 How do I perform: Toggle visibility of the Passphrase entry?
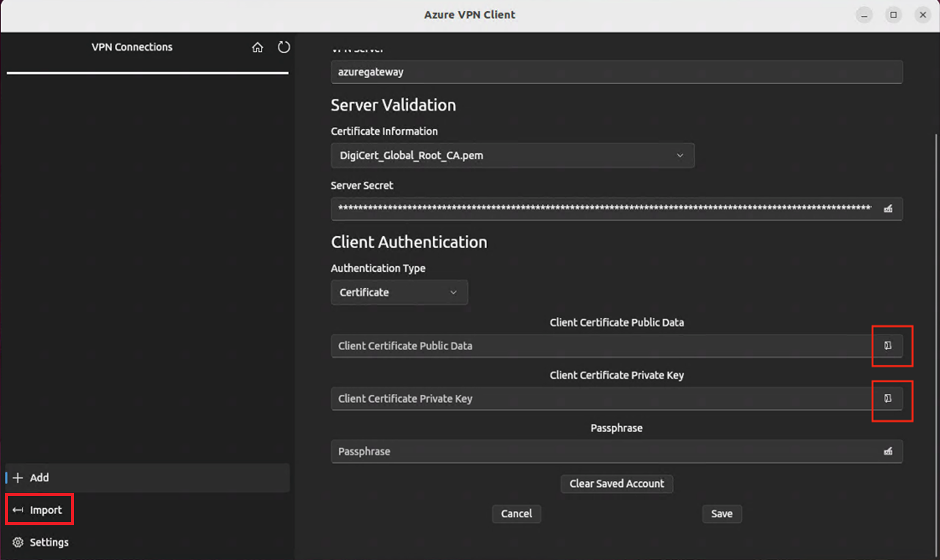pos(888,451)
